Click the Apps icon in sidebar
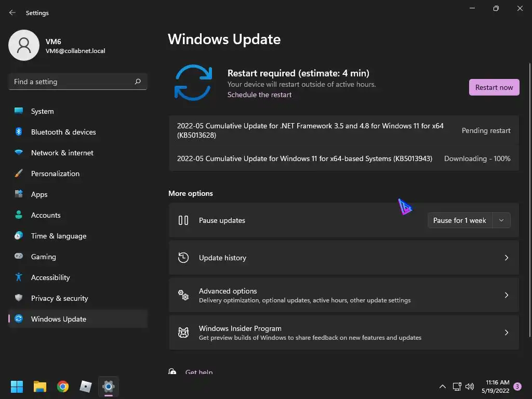The height and width of the screenshot is (399, 532). (x=19, y=194)
